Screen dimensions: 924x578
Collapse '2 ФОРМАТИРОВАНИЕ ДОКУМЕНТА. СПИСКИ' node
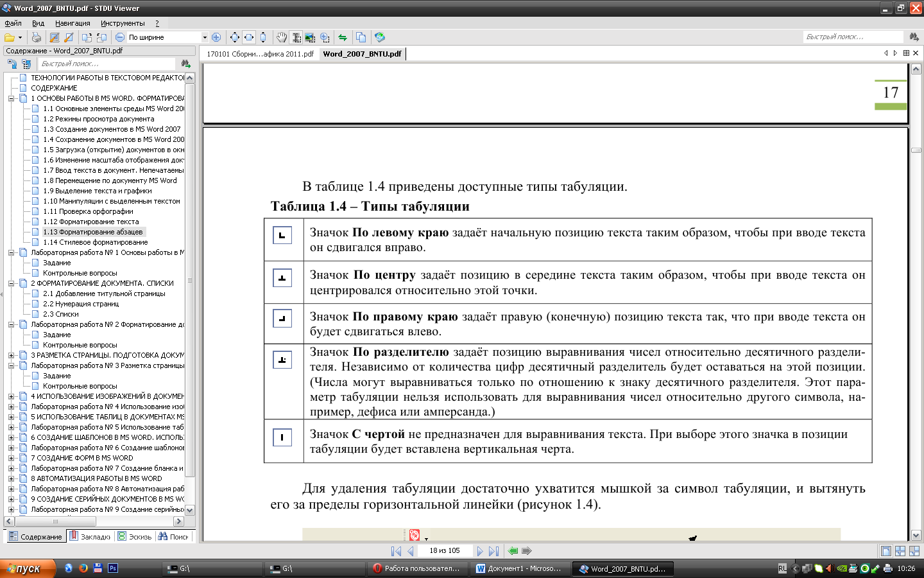pyautogui.click(x=11, y=283)
